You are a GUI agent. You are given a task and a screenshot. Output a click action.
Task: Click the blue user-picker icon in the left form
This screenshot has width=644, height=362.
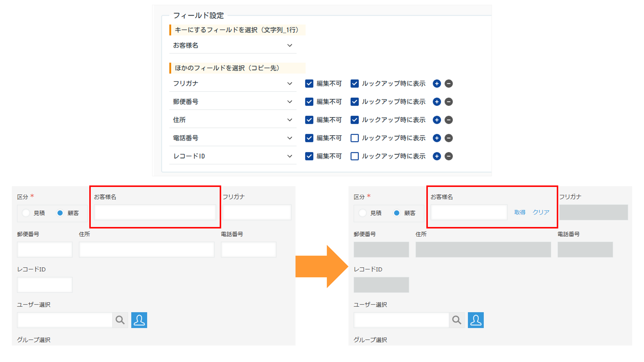tap(139, 320)
